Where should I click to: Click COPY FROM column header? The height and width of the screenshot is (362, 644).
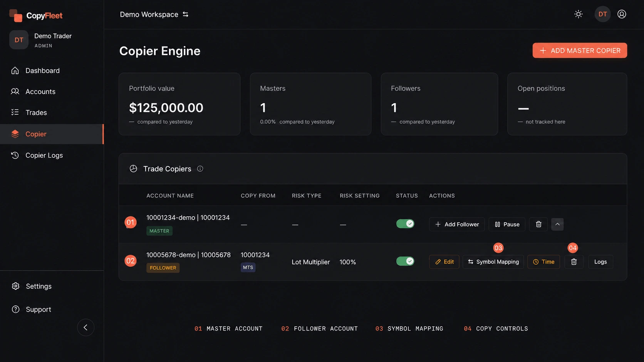click(x=258, y=196)
